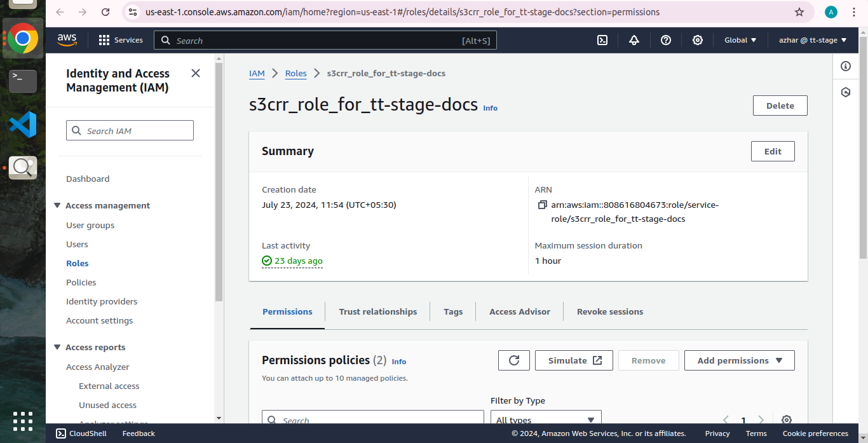This screenshot has height=443, width=868.
Task: Open CloudShell from the top navigation icon
Action: point(602,40)
